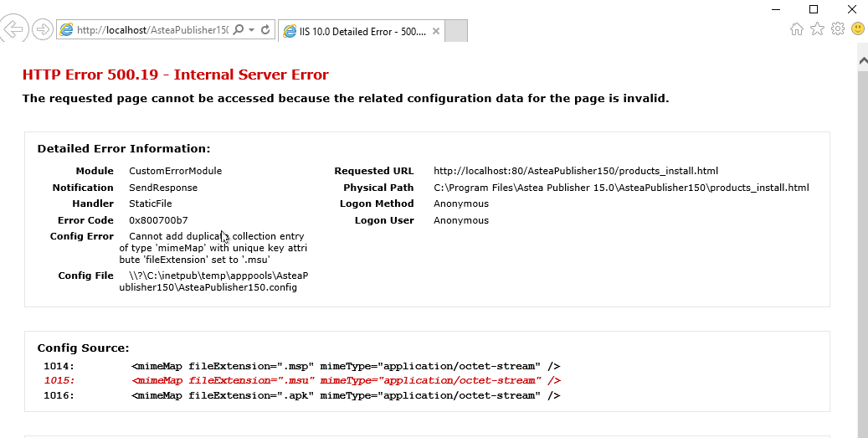Click the Config Source heading

tap(83, 348)
